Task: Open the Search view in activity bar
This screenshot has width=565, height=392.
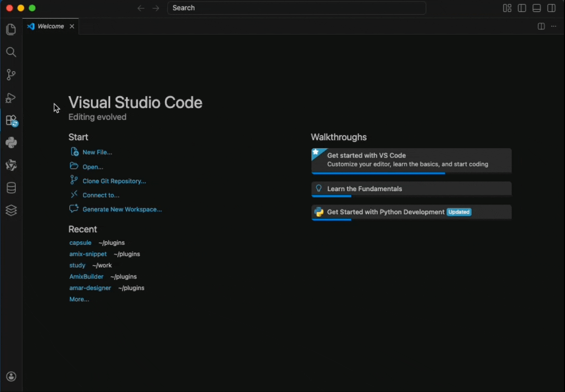Action: pyautogui.click(x=11, y=52)
